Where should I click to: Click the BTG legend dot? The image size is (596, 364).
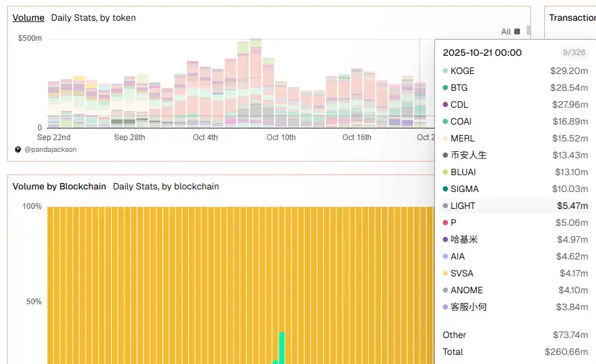click(445, 88)
